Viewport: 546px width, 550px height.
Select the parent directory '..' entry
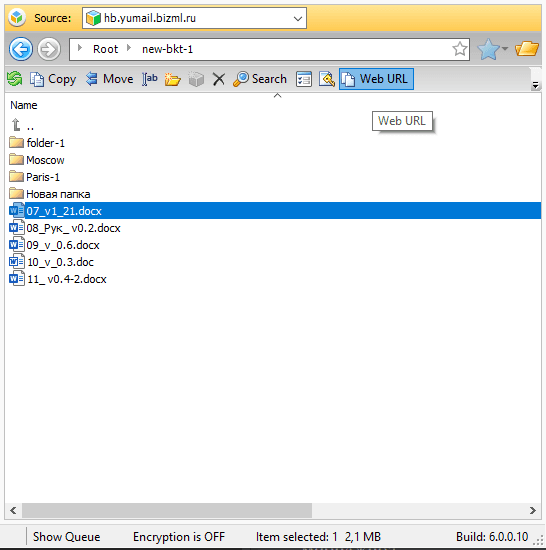pos(22,126)
